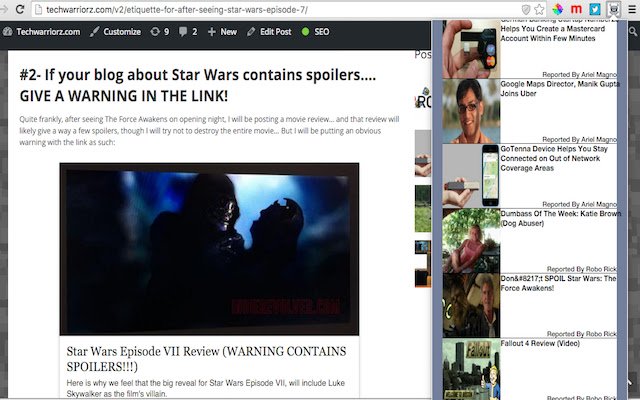This screenshot has width=640, height=400.
Task: Open 'Dumbass Of The Week: Katie Brown' article
Action: click(x=560, y=218)
